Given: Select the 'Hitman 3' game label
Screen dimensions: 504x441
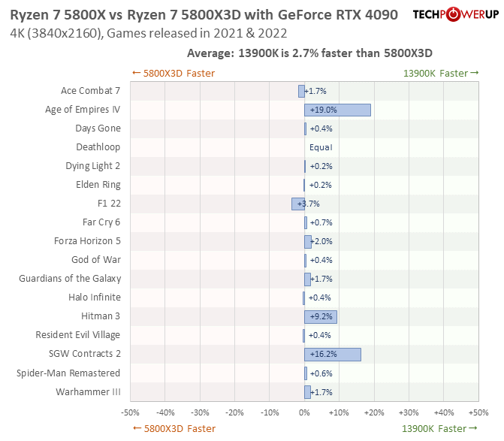Looking at the screenshot, I should [101, 316].
